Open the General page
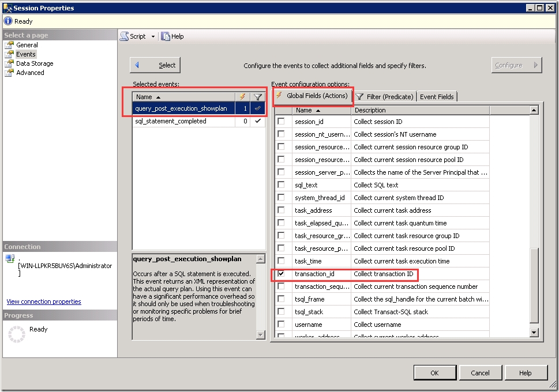The image size is (559, 392). tap(27, 45)
